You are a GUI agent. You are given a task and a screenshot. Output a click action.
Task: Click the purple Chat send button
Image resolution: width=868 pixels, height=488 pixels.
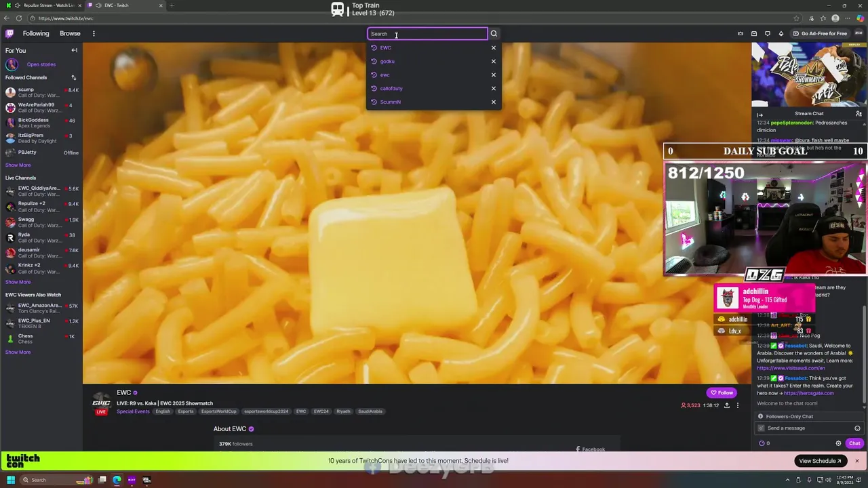pos(854,443)
